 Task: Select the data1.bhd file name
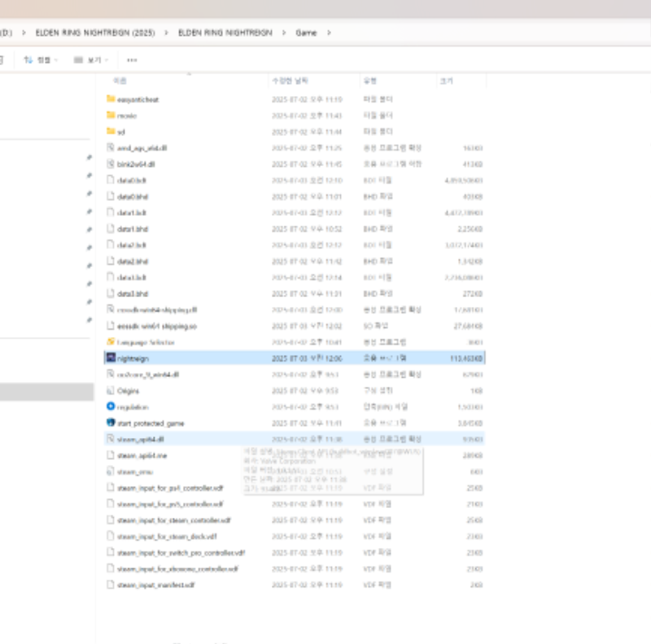click(133, 229)
